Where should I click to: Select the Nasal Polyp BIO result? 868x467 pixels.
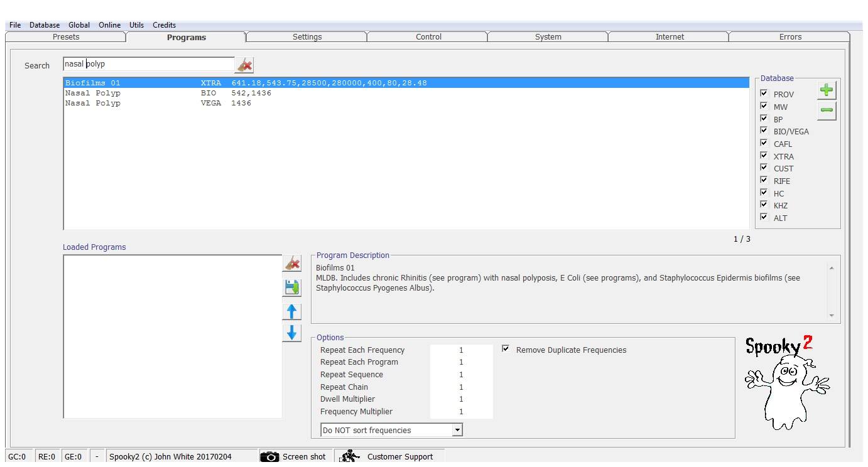406,93
